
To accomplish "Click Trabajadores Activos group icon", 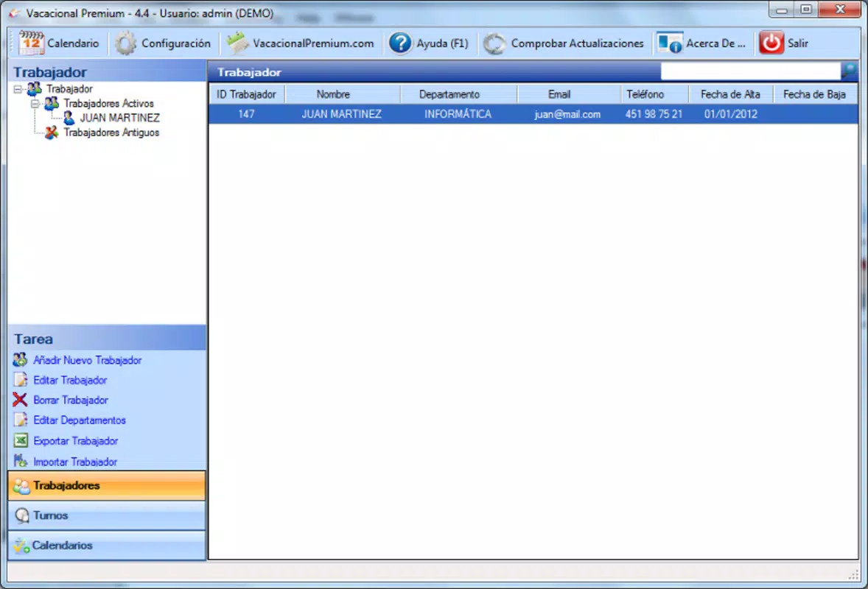I will (x=52, y=103).
